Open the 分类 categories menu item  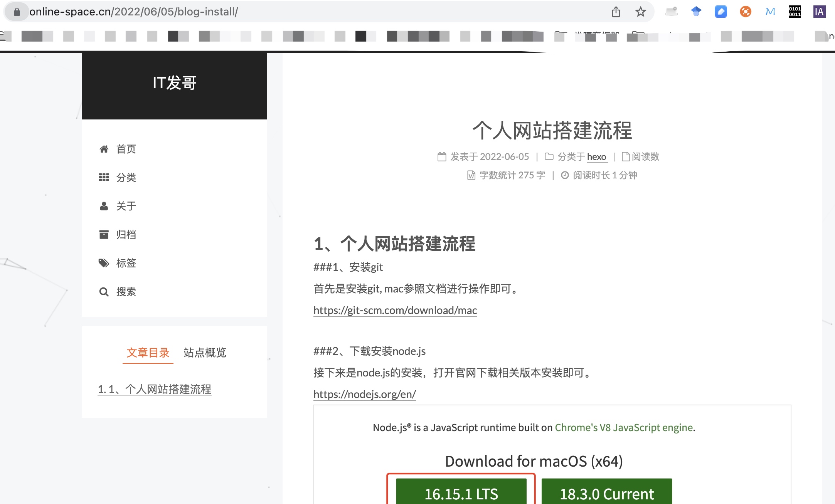[126, 178]
